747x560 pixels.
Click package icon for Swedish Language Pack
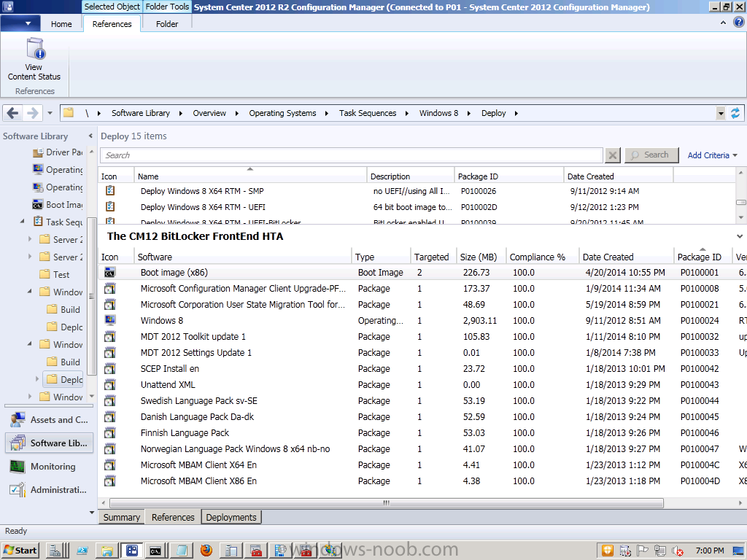(110, 401)
